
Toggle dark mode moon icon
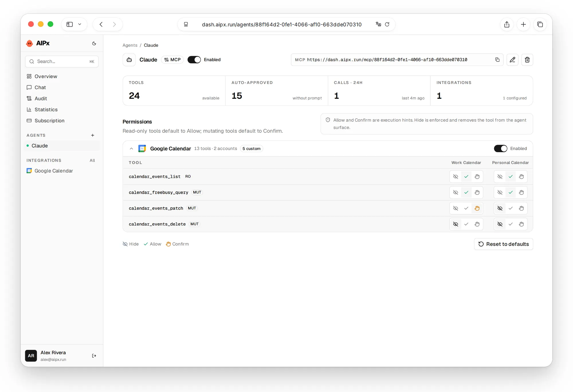coord(94,43)
